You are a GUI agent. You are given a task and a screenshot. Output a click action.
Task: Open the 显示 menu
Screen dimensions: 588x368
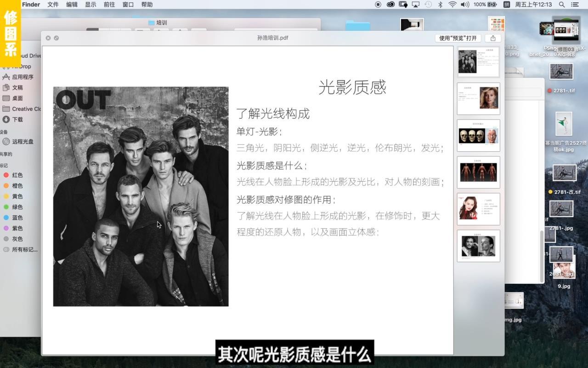tap(90, 5)
